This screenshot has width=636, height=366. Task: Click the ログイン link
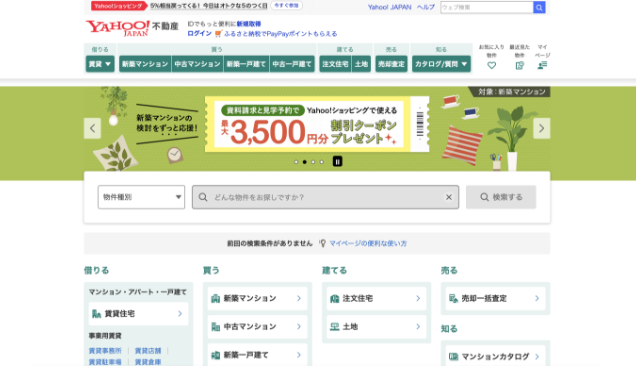coord(200,34)
